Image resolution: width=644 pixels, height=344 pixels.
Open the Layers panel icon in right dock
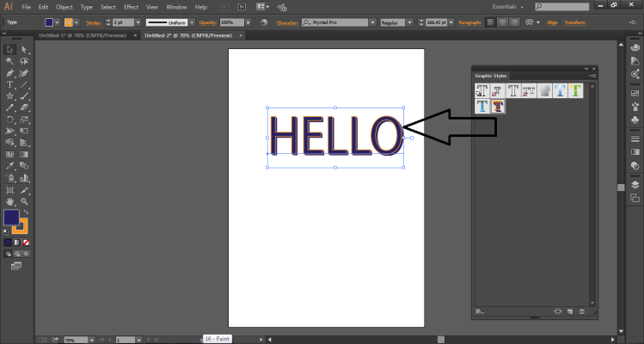(x=635, y=184)
